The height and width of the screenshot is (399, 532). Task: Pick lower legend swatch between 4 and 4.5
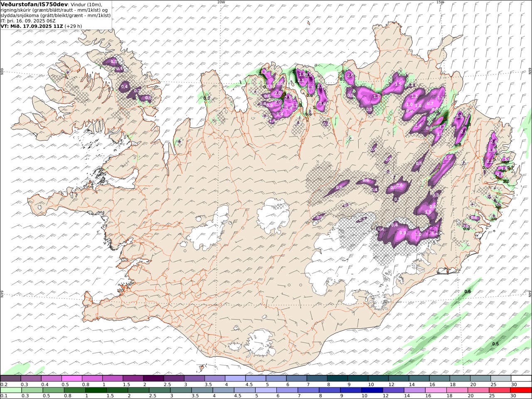(223, 390)
